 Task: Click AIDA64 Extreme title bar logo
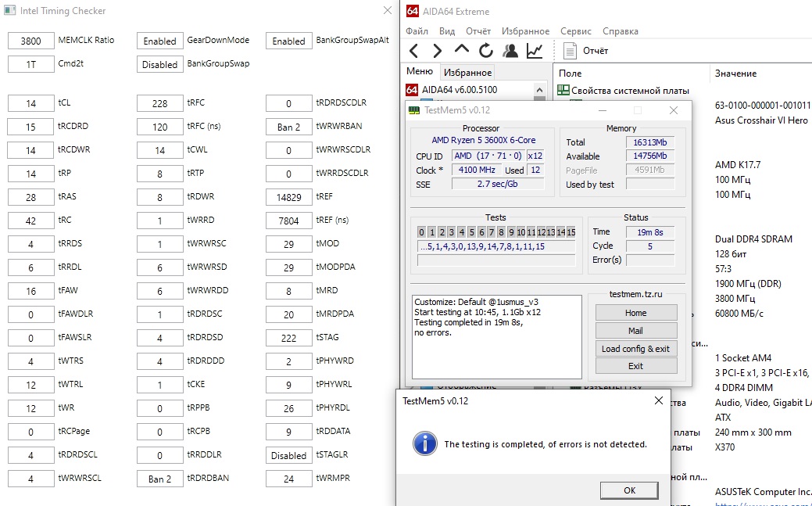[412, 11]
